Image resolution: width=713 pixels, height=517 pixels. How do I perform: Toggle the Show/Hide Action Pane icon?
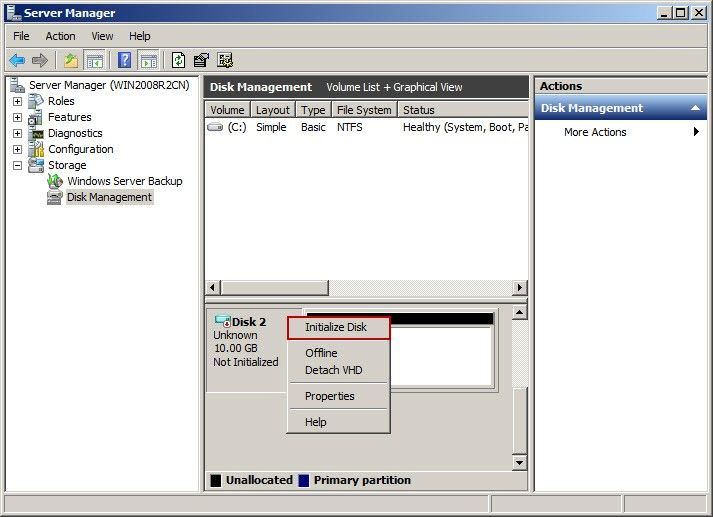[148, 60]
